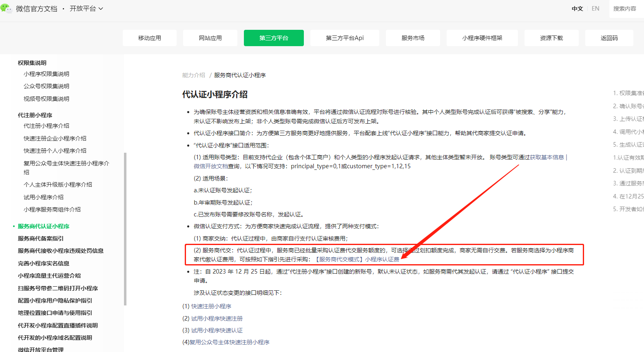The height and width of the screenshot is (352, 644).
Task: Open the 快速注册小程序 link
Action: (211, 306)
